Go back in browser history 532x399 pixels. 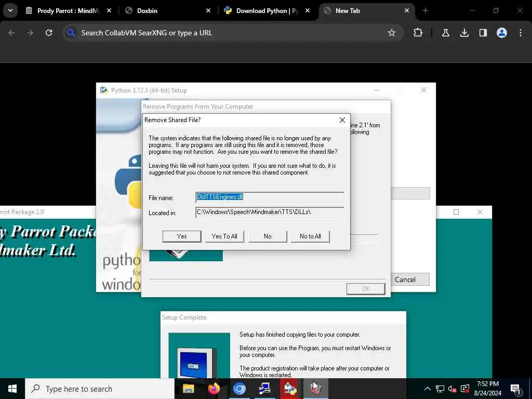point(11,33)
